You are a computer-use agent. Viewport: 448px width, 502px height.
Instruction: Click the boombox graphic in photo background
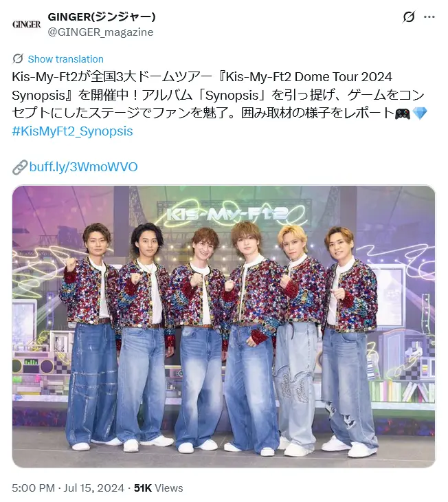coord(35,365)
